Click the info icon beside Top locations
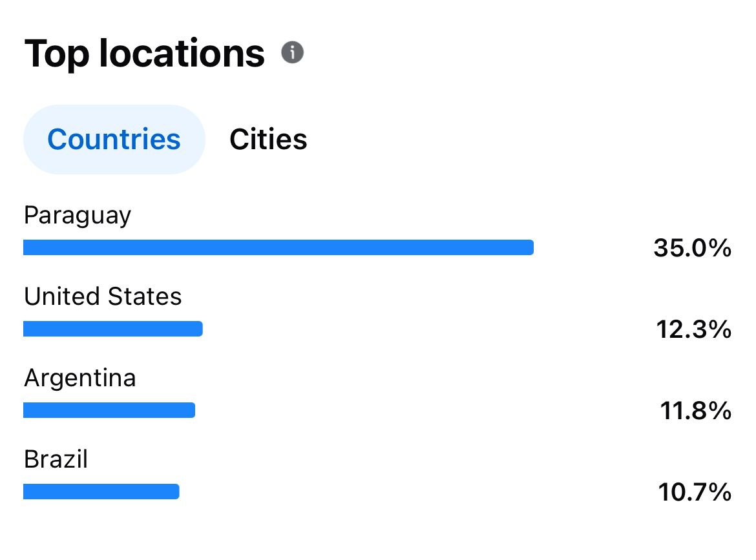Image resolution: width=756 pixels, height=560 pixels. pos(292,52)
